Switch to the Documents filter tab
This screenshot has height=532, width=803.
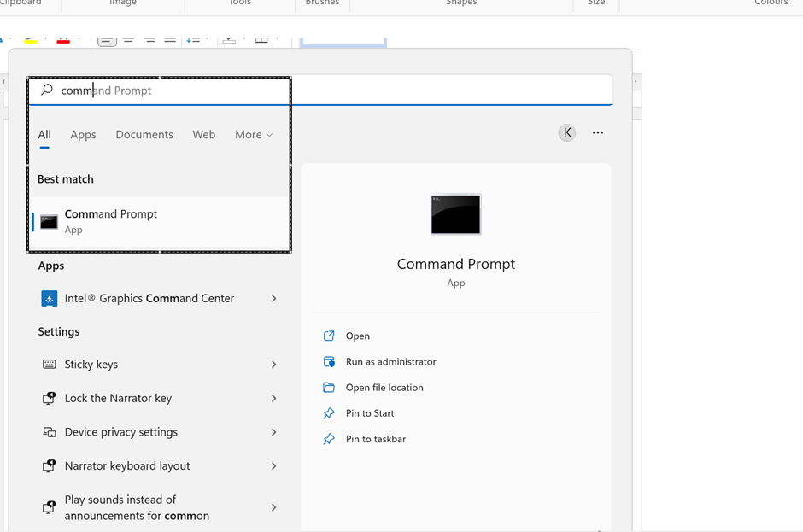pos(144,135)
